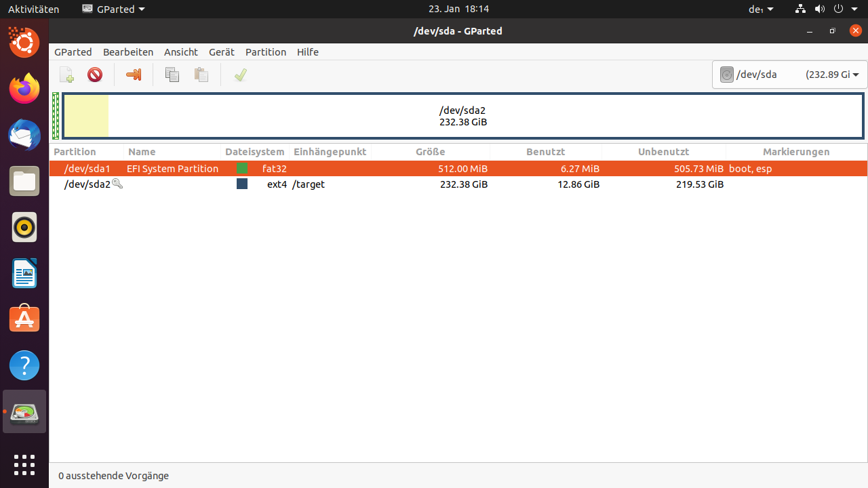
Task: Open the Hilfe menu
Action: pos(308,52)
